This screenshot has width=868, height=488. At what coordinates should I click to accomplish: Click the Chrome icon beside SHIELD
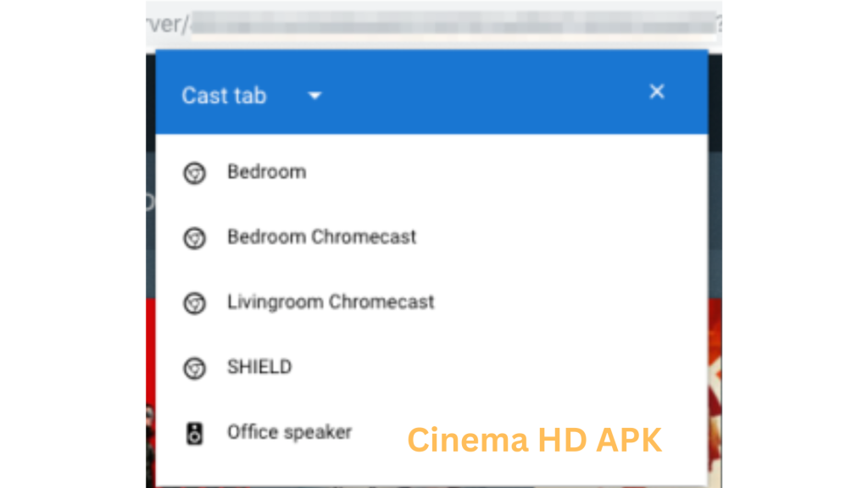point(194,368)
